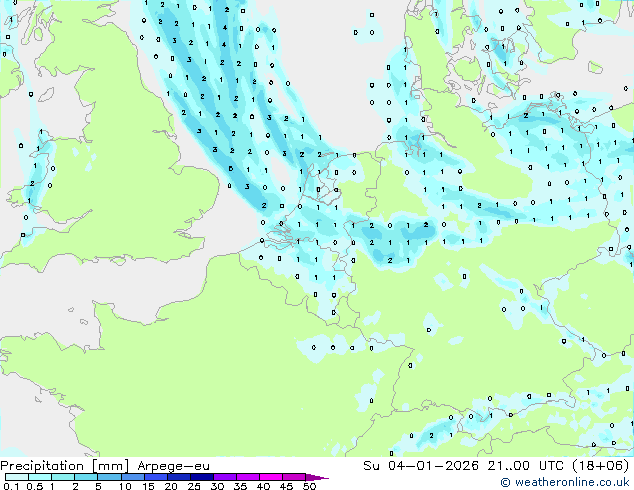Click the '0.5' legend scale value
The height and width of the screenshot is (490, 634).
[35, 486]
